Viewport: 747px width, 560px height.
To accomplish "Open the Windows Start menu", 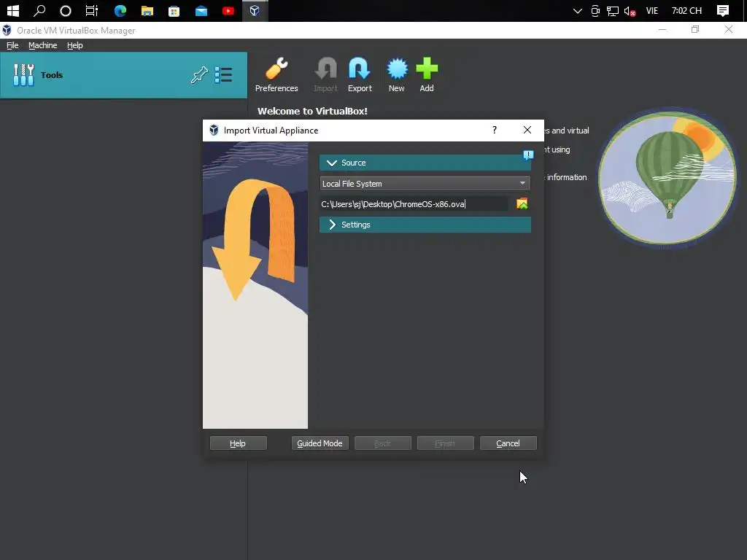I will tap(13, 10).
